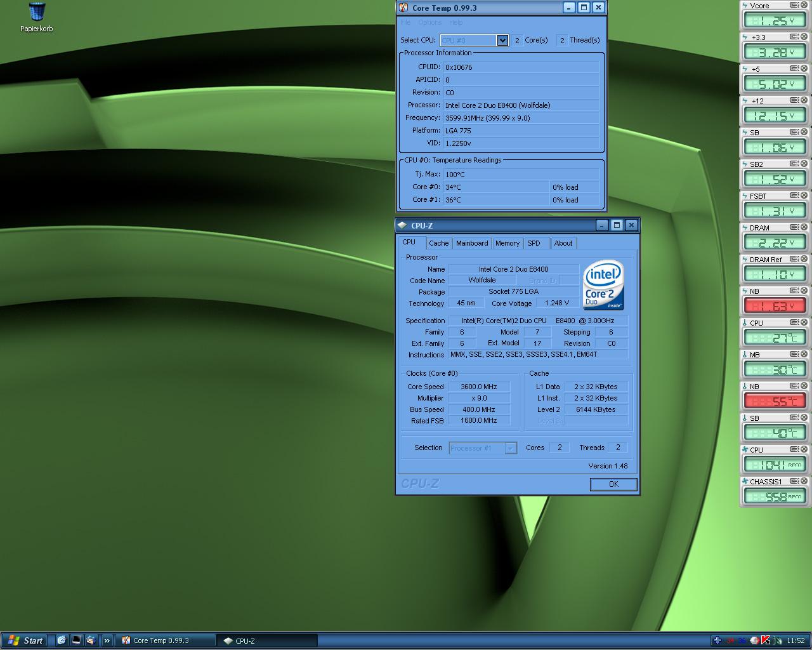The height and width of the screenshot is (650, 812).
Task: Open the Processor #1 selection dropdown in CPU-Z
Action: [x=510, y=448]
